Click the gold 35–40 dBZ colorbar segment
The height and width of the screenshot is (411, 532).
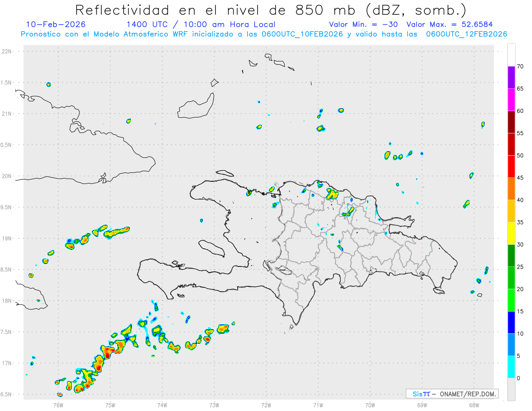click(511, 211)
